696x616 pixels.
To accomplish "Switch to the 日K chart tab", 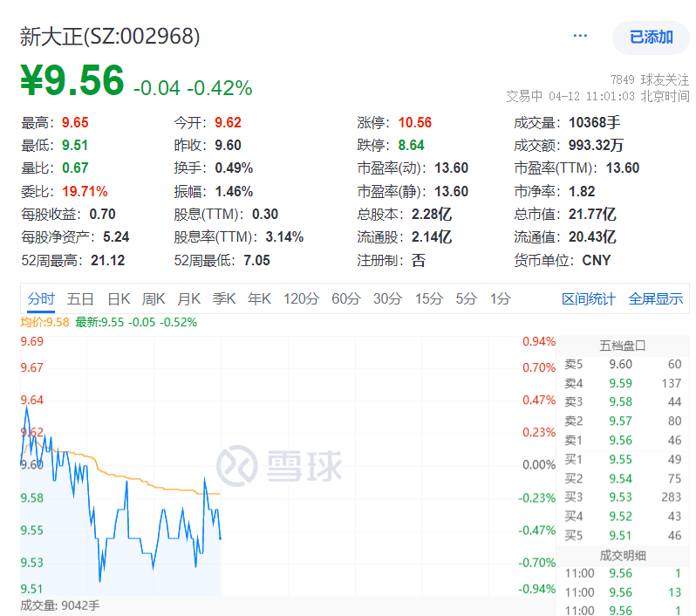I will [119, 299].
